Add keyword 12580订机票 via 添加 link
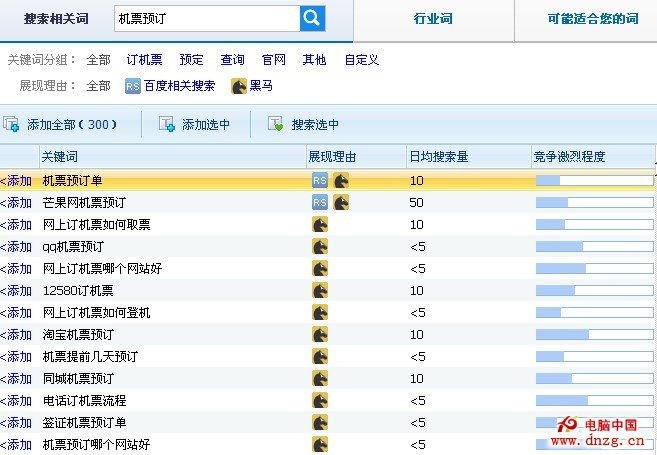 coord(16,291)
